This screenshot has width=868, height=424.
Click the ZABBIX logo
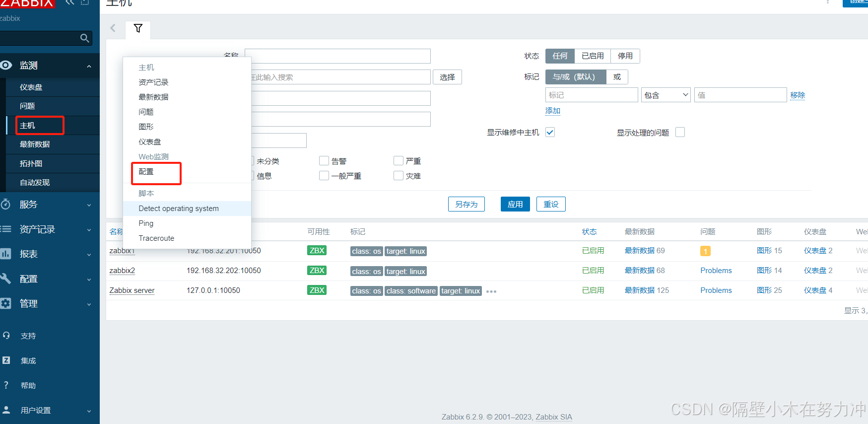[x=27, y=3]
